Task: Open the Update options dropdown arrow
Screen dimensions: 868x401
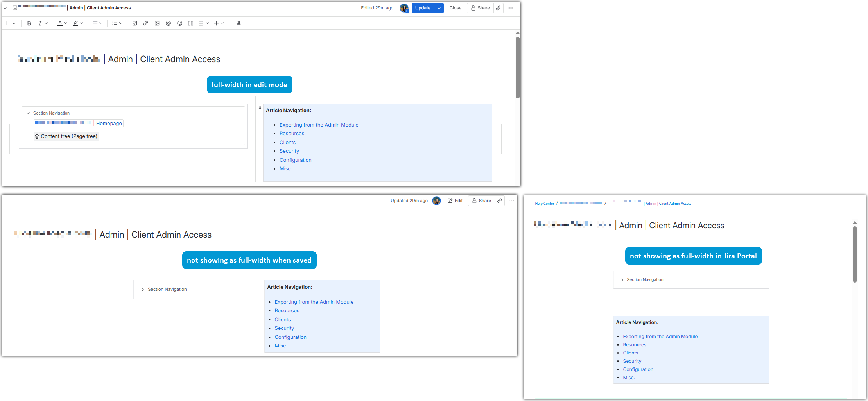Action: click(439, 8)
